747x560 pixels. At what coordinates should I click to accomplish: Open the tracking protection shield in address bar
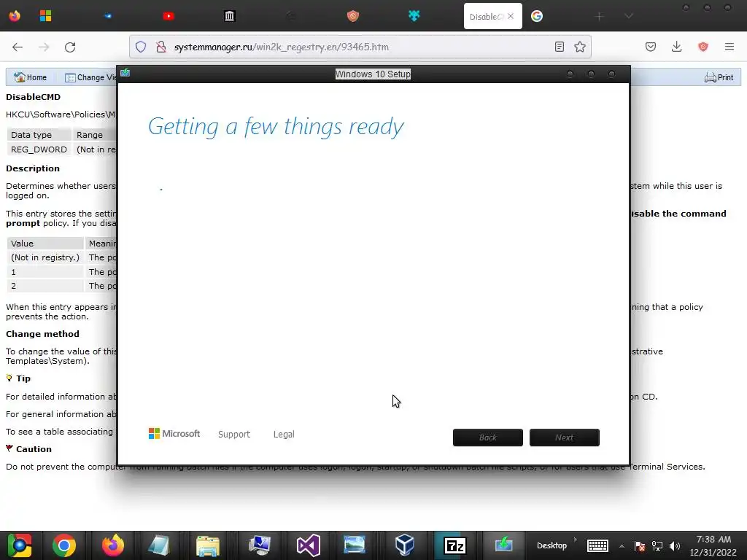point(141,47)
